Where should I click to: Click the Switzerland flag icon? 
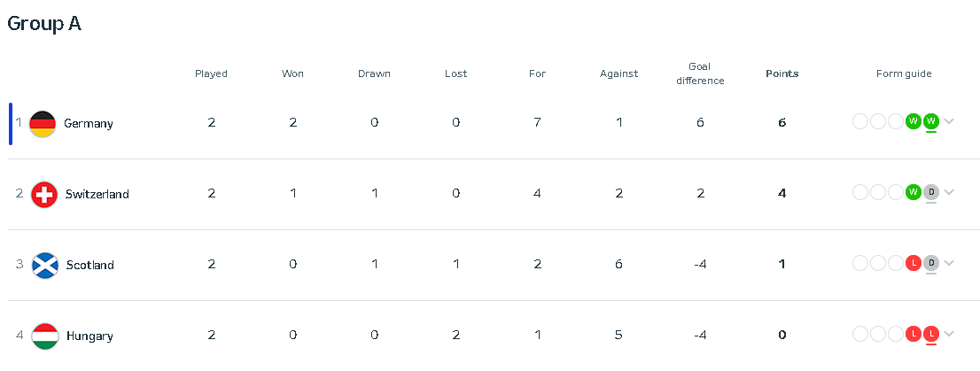click(43, 194)
